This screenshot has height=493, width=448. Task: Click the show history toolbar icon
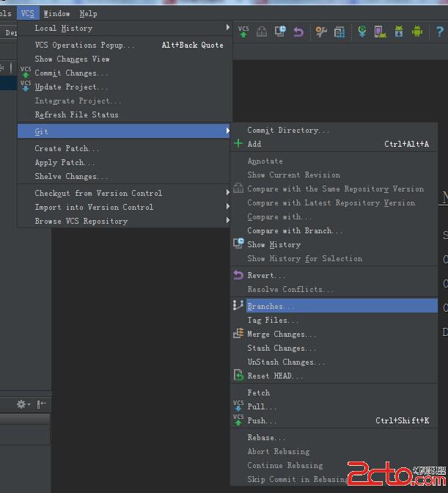click(x=280, y=32)
